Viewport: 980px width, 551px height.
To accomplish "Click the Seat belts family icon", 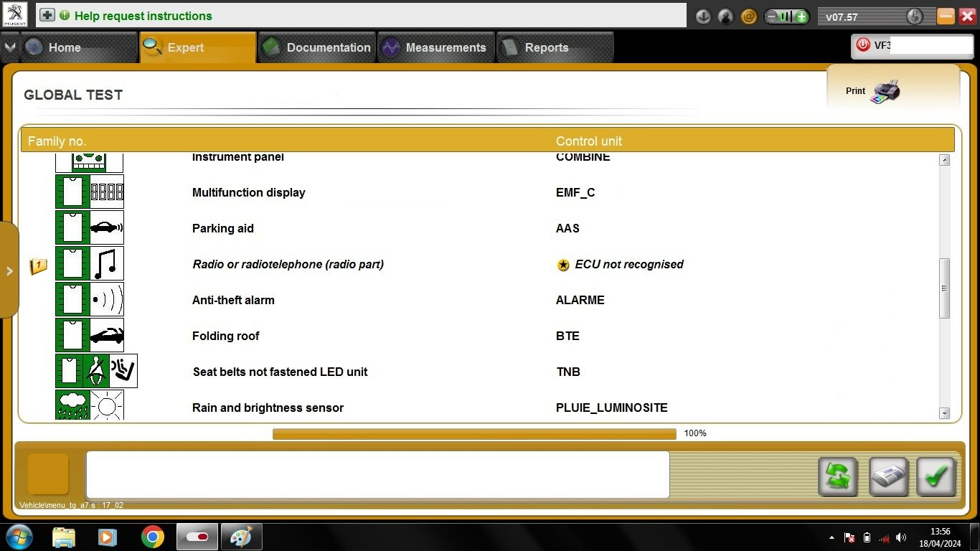I will tap(96, 372).
